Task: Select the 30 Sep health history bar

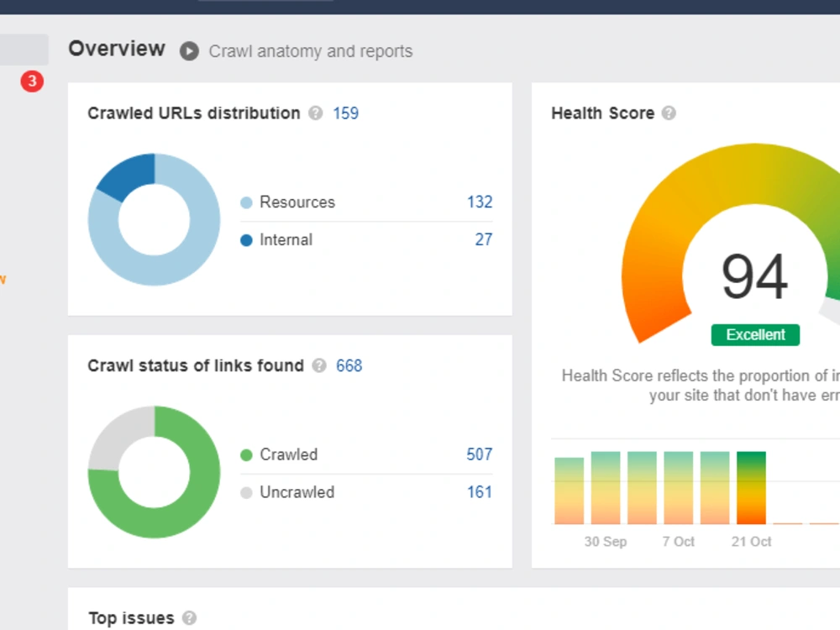Action: tap(606, 487)
